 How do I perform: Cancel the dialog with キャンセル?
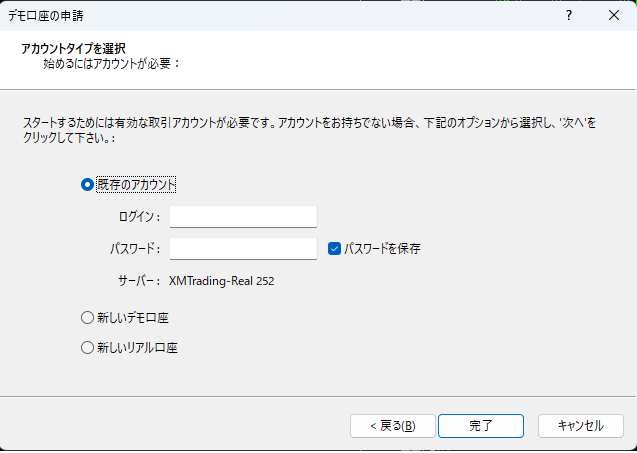[x=580, y=425]
